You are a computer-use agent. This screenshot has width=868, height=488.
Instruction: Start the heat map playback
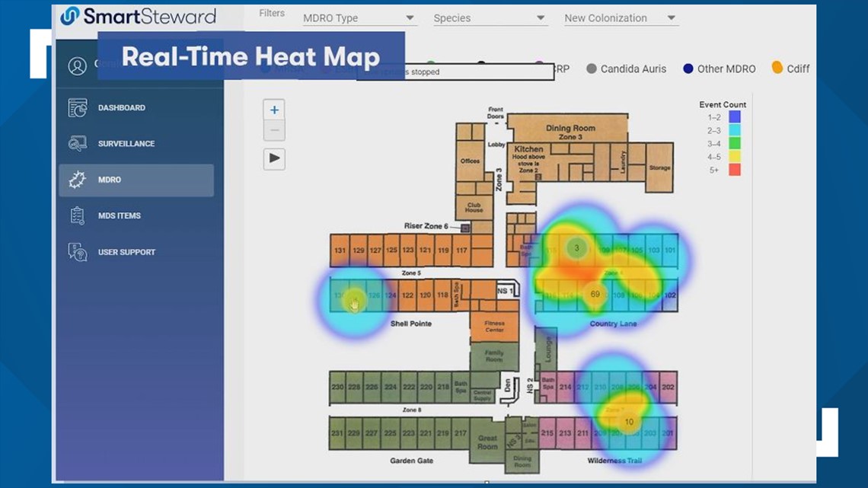pos(274,159)
